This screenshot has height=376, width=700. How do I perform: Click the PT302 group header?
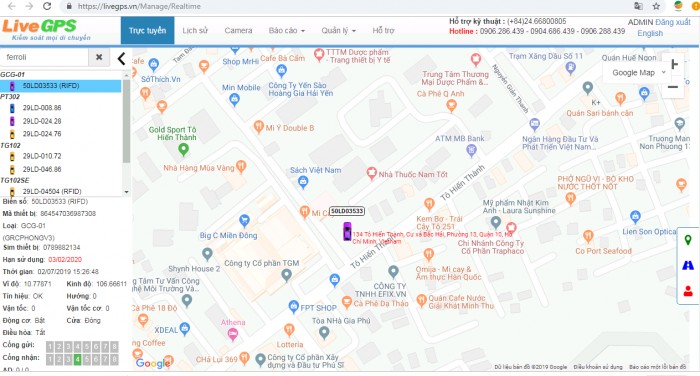click(10, 96)
